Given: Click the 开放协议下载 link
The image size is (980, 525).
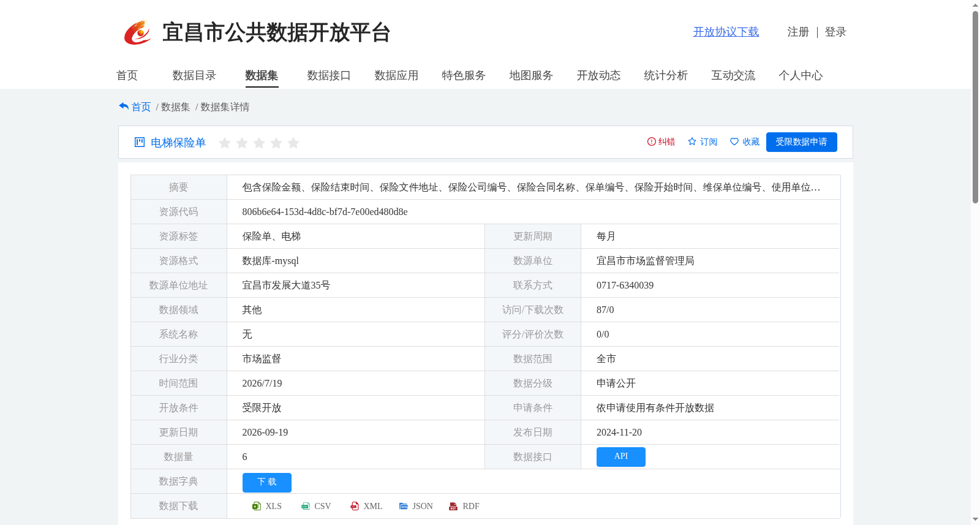Looking at the screenshot, I should (x=726, y=32).
